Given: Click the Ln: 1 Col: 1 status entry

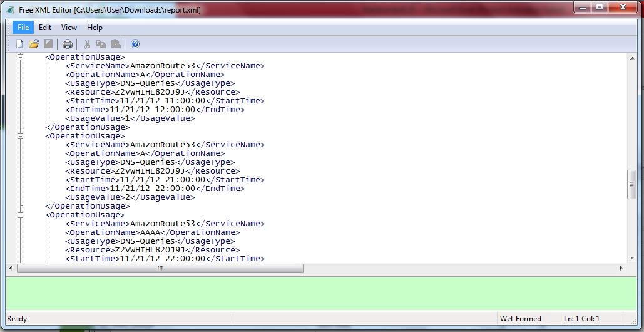Looking at the screenshot, I should pyautogui.click(x=582, y=318).
